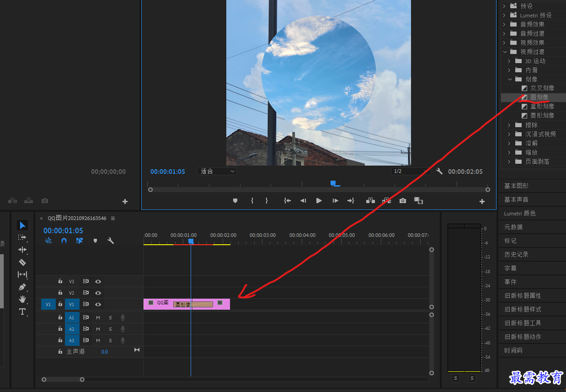Toggle V3 track visibility eye
566x392 pixels.
pos(98,282)
